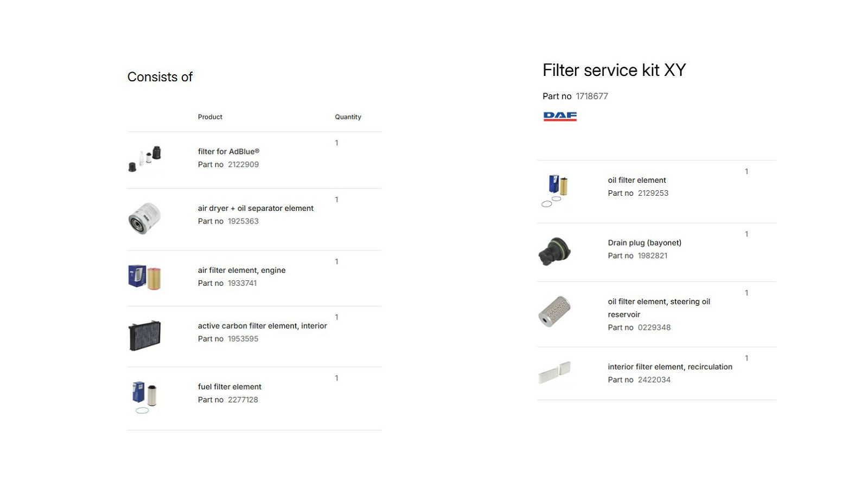The image size is (868, 488).
Task: Select steering oil reservoir filter picture
Action: pyautogui.click(x=555, y=312)
